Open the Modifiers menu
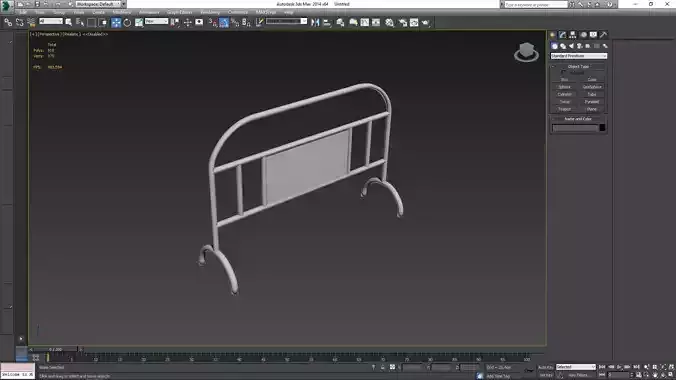 point(122,12)
